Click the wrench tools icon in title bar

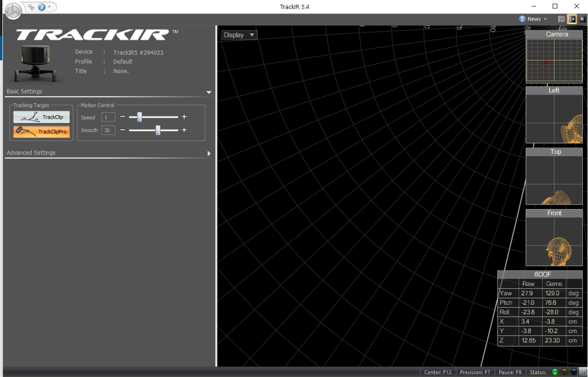(31, 7)
